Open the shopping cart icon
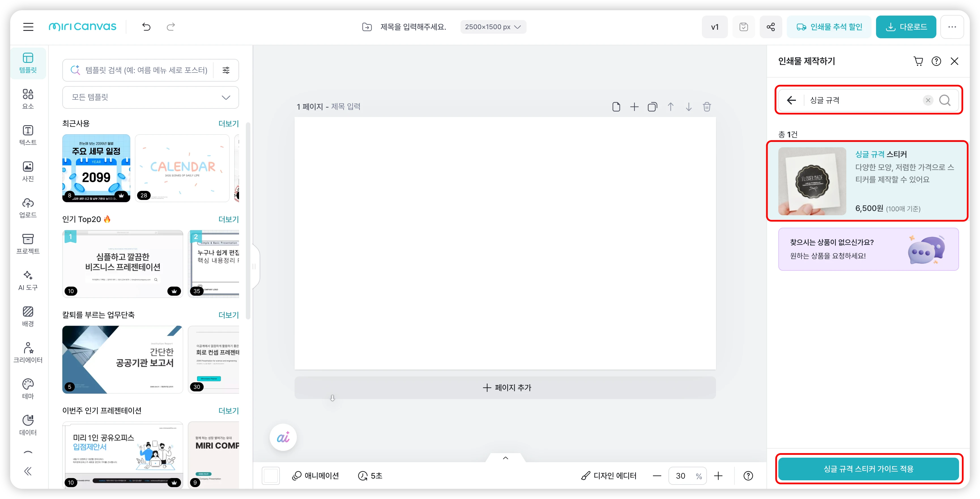The height and width of the screenshot is (499, 980). [918, 61]
